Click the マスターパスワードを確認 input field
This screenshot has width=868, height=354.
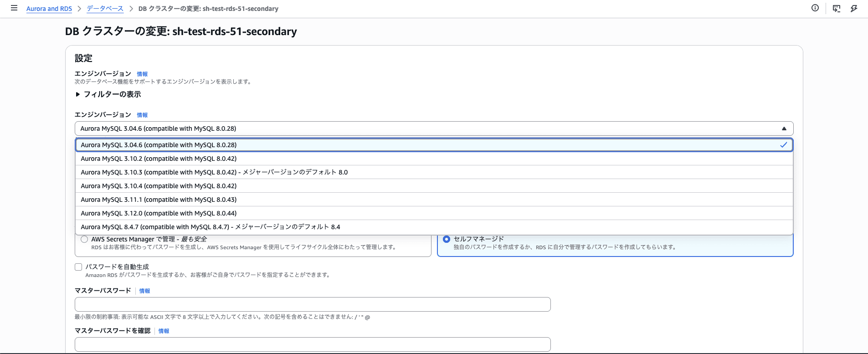point(313,344)
